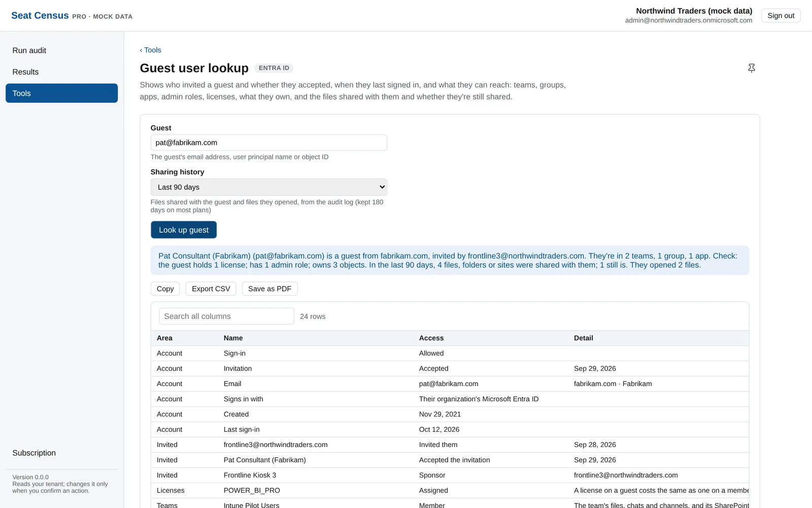
Task: Click 'Their organization's Microsoft Entra ID' cell
Action: point(479,399)
